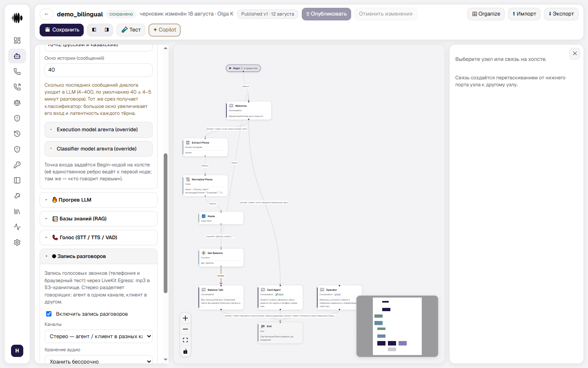Image resolution: width=588 pixels, height=368 pixels.
Task: Click the 'always' edge label
Action: (221, 276)
